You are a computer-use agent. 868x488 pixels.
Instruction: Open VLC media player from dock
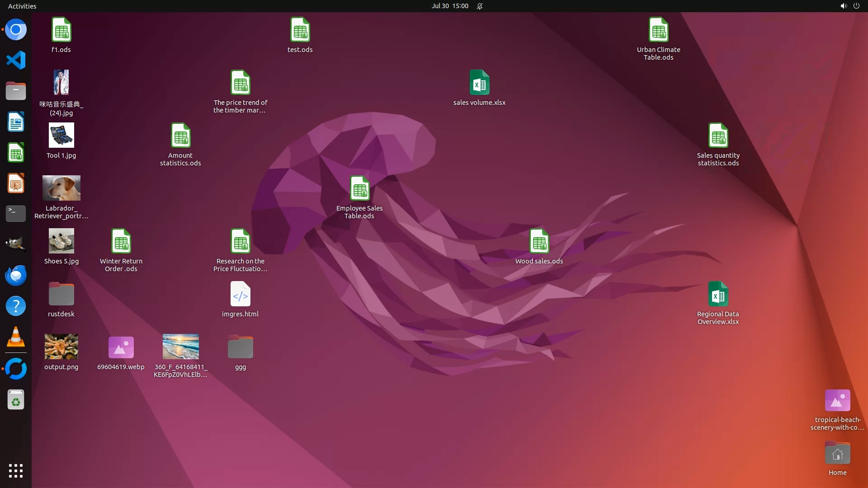[16, 337]
